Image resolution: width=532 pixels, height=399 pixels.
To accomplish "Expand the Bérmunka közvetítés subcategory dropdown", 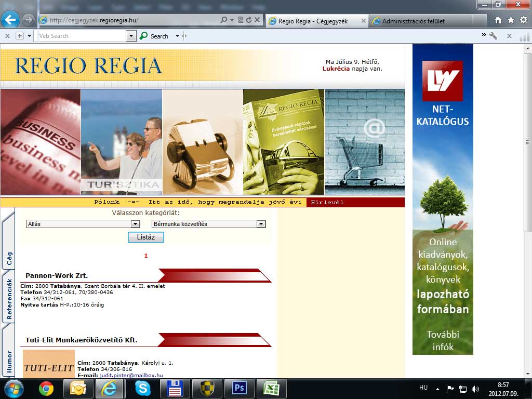I will tap(261, 224).
